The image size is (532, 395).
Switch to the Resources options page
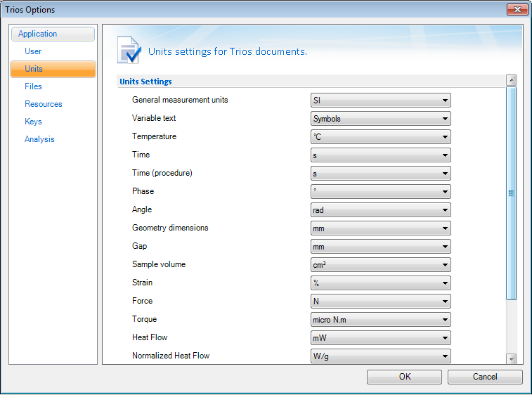pyautogui.click(x=44, y=104)
